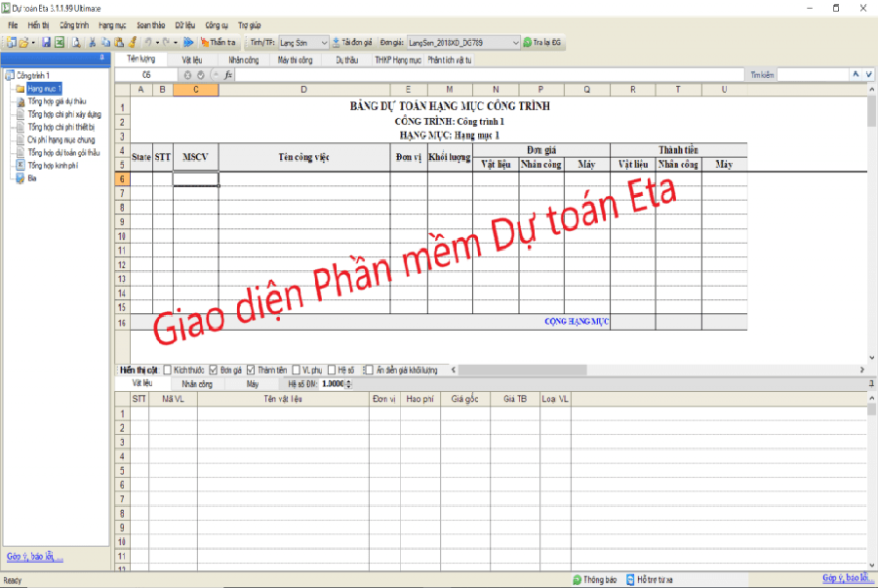
Task: Click status bar Góp ý, báo lỗi link
Action: tap(847, 578)
